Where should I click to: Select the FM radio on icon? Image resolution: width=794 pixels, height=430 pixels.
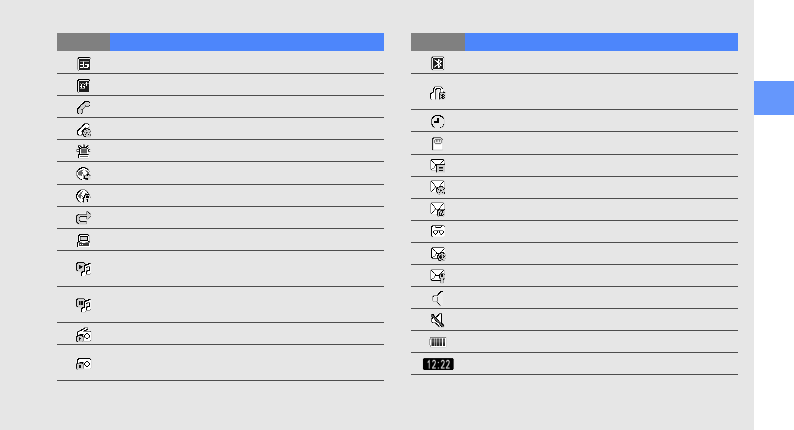click(x=84, y=334)
